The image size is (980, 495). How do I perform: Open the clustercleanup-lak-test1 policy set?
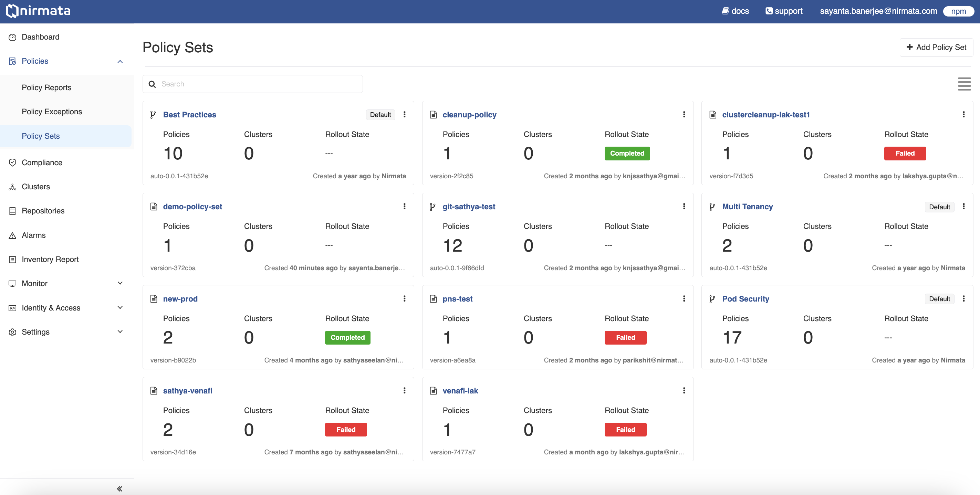(x=766, y=115)
